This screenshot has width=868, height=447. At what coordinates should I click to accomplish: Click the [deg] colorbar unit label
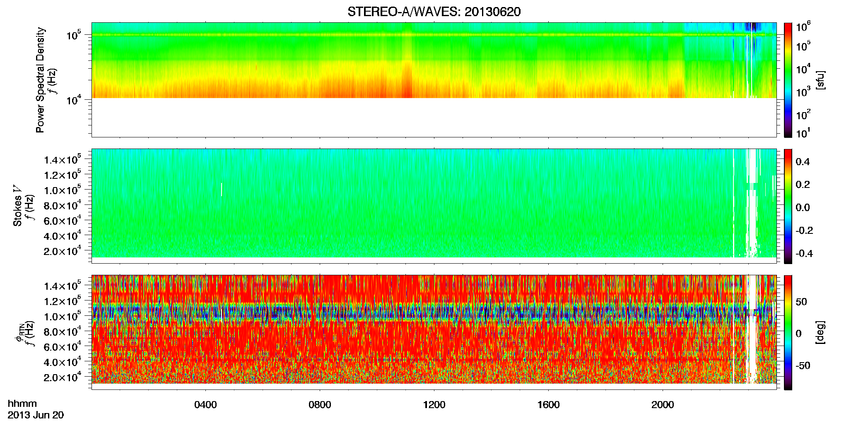click(820, 332)
